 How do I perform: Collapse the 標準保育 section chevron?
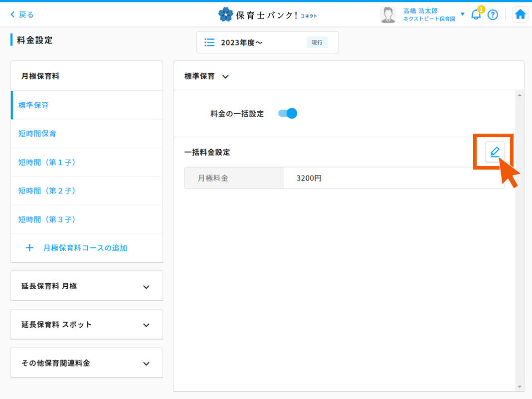[x=225, y=77]
